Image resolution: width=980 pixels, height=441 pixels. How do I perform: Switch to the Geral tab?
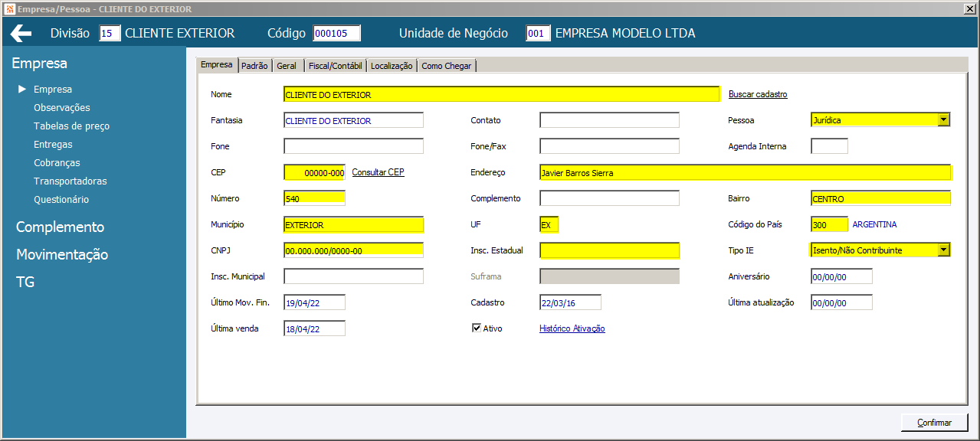pyautogui.click(x=287, y=66)
